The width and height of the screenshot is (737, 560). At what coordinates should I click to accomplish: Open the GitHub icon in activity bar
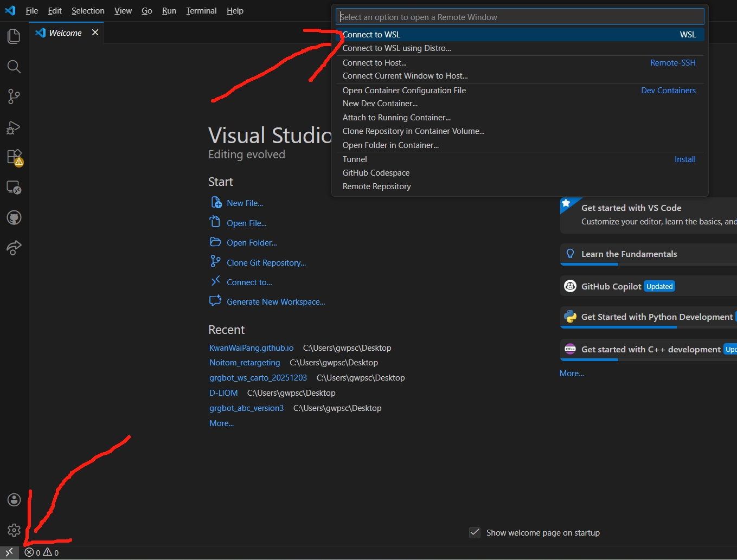tap(14, 218)
